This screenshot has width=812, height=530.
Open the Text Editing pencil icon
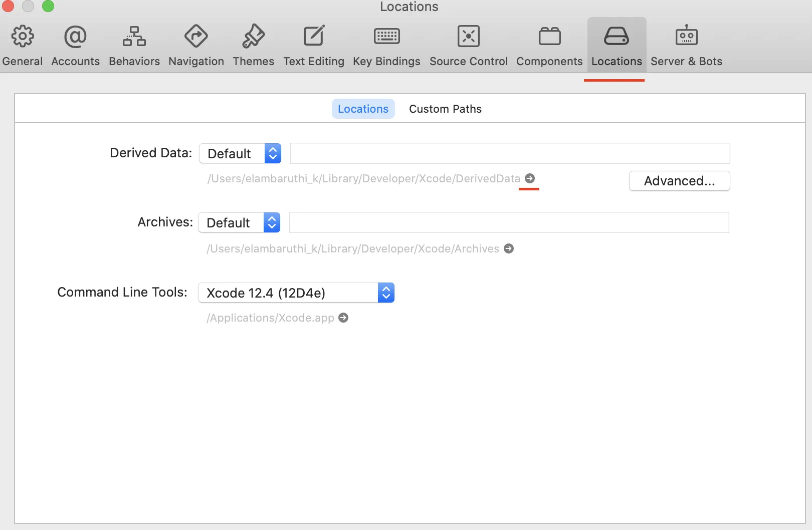tap(314, 36)
